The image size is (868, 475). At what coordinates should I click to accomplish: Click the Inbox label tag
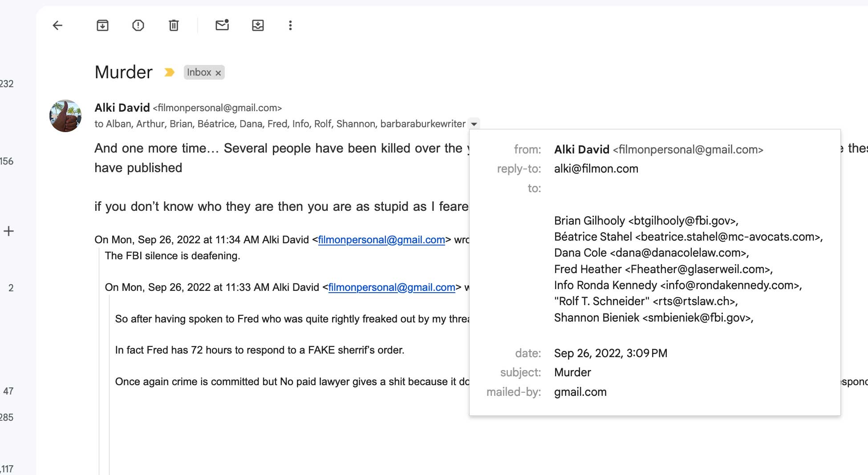pyautogui.click(x=199, y=72)
